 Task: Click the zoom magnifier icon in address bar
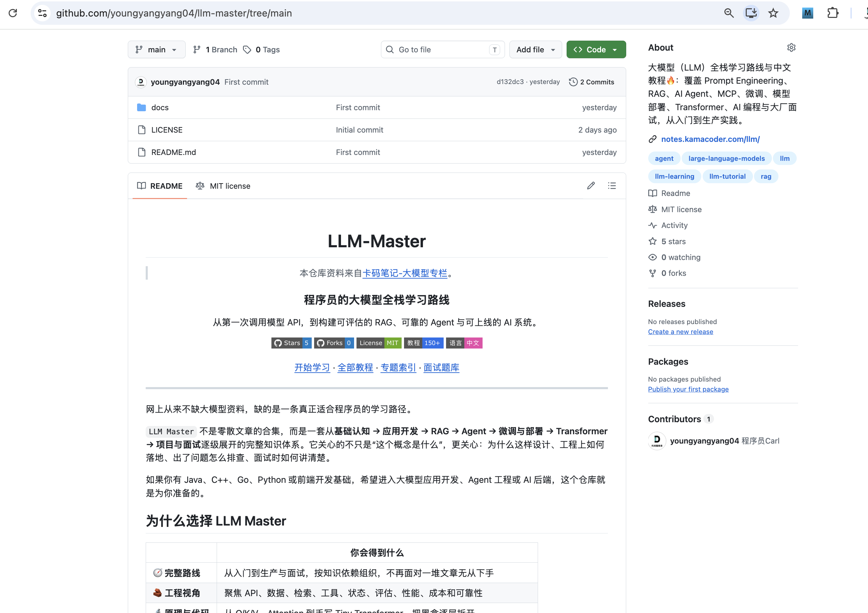click(x=728, y=13)
